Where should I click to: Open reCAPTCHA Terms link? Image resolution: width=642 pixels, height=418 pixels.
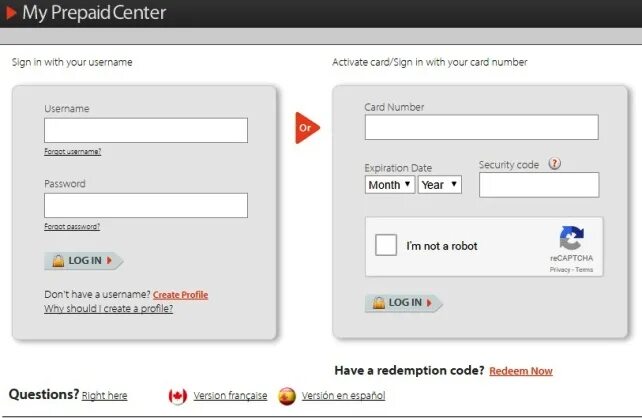584,270
